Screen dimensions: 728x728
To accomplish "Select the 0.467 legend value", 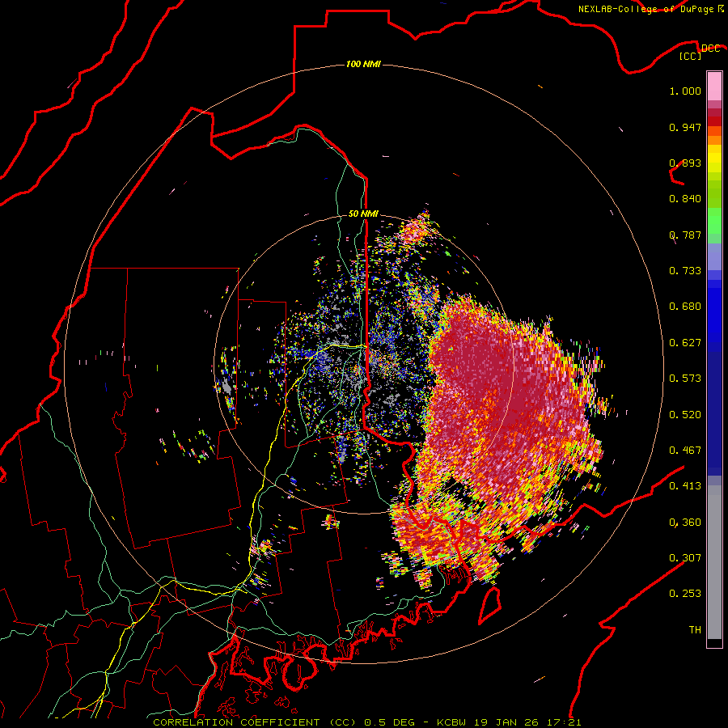I will [x=685, y=451].
